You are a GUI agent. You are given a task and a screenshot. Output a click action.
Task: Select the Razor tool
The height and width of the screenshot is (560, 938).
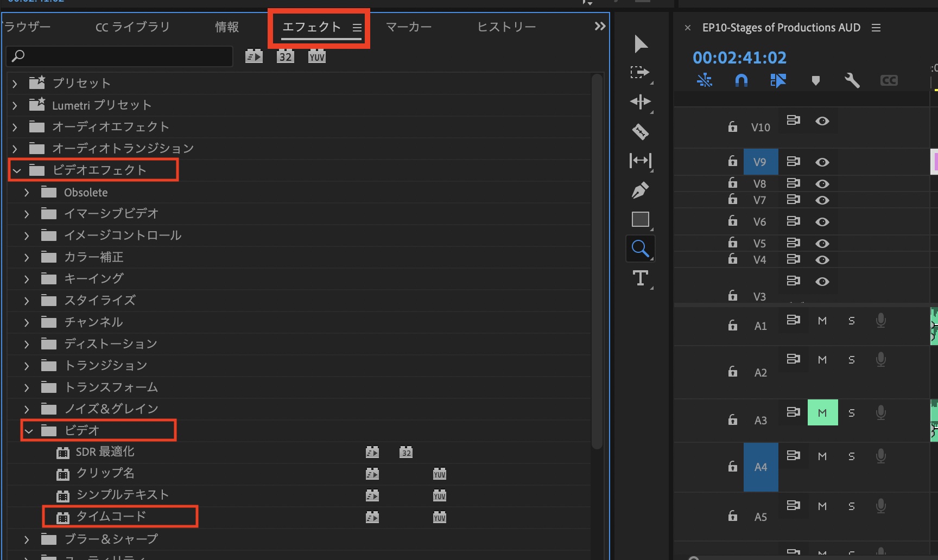[x=641, y=131]
